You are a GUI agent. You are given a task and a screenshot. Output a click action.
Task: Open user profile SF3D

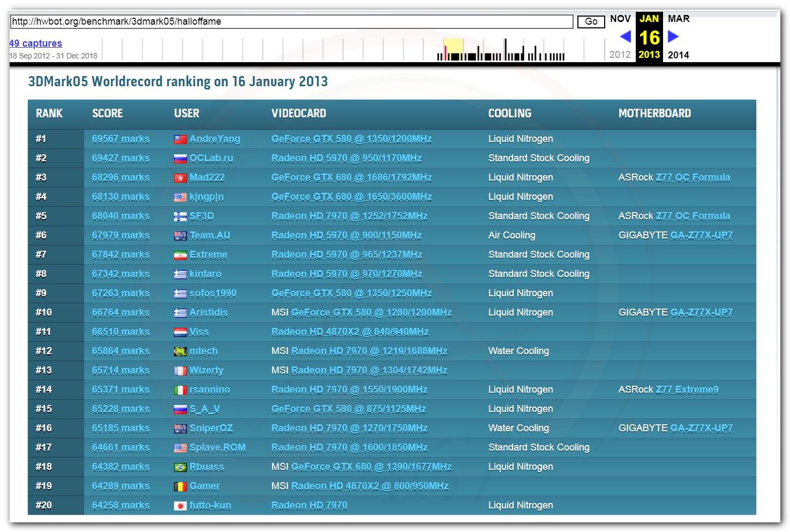pyautogui.click(x=202, y=216)
